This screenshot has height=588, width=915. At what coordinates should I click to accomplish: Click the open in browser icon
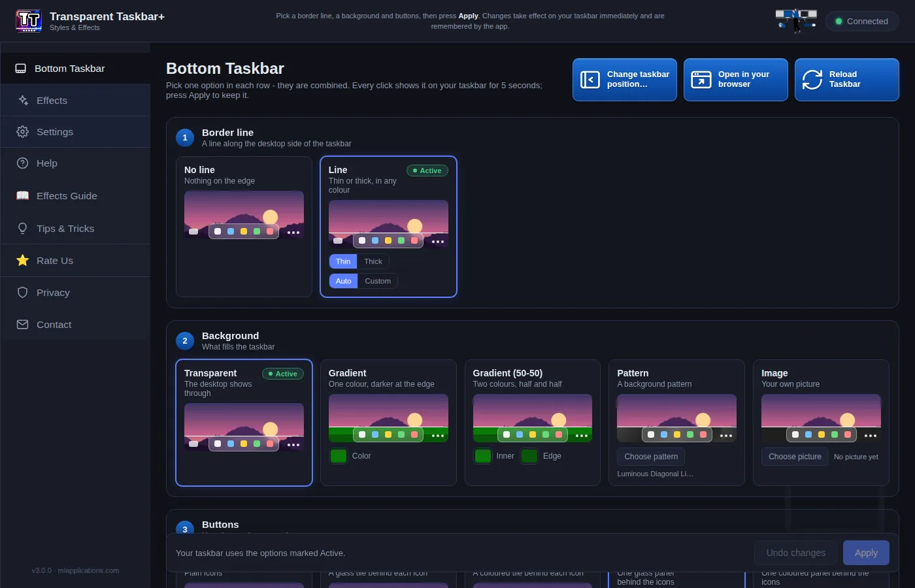coord(701,80)
